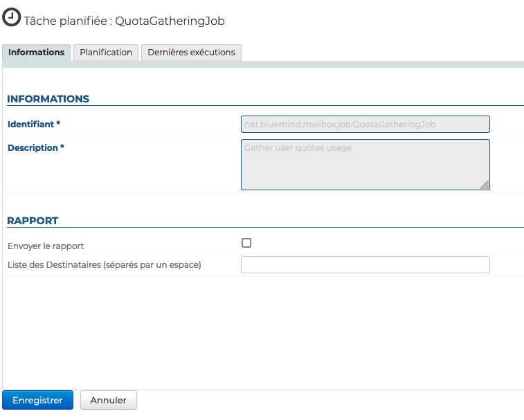This screenshot has height=420, width=524.
Task: Click the Liste des Destinataires label text
Action: pos(104,265)
